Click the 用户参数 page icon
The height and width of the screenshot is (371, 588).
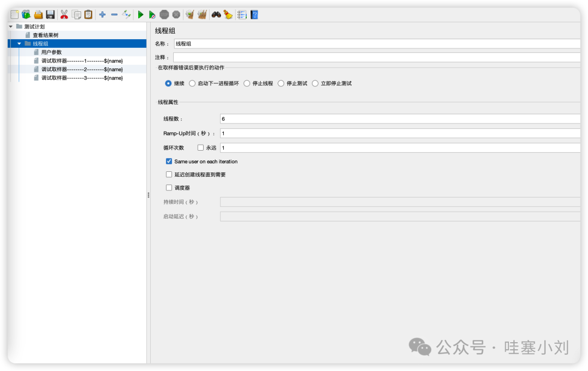(x=36, y=52)
